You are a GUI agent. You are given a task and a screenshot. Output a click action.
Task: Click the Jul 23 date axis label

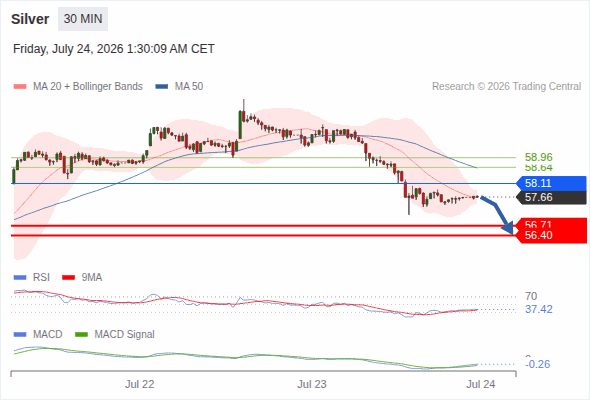(x=312, y=384)
